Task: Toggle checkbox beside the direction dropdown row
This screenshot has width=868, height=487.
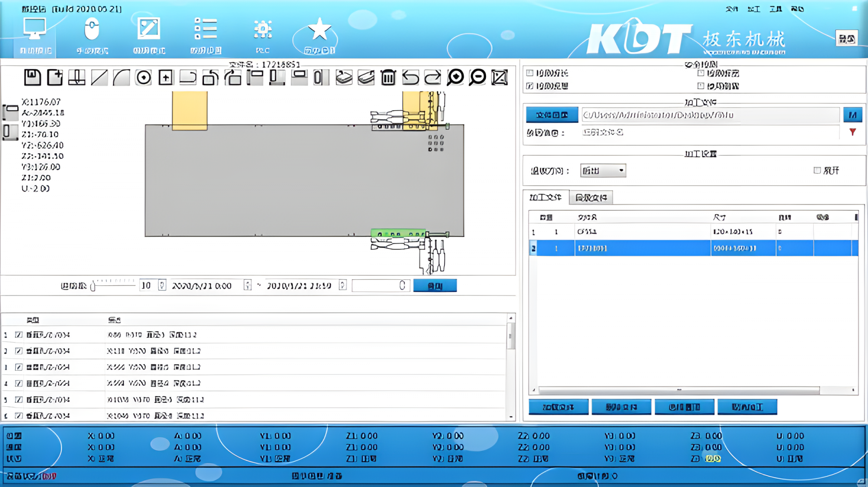Action: [x=817, y=170]
